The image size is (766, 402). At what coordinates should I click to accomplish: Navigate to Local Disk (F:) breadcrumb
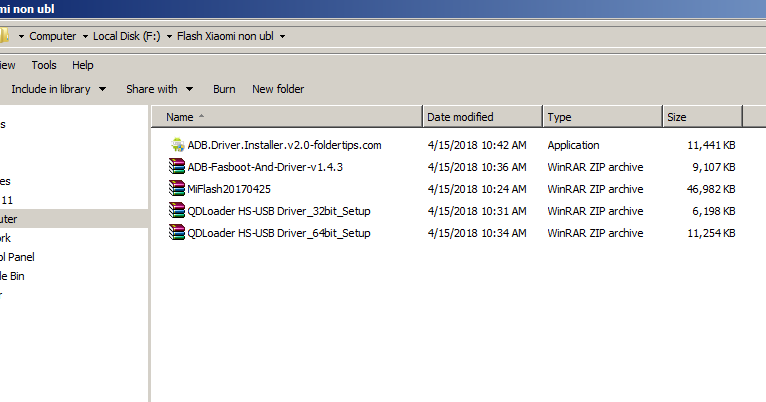127,36
